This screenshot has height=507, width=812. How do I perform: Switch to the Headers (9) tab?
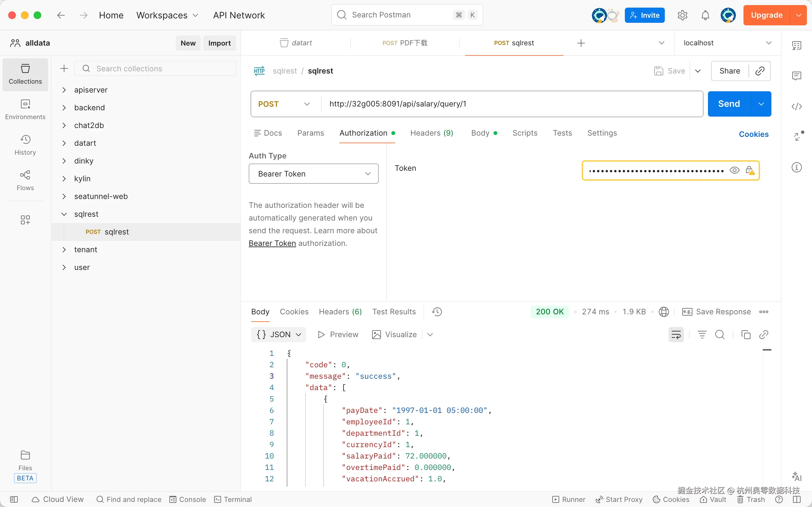click(x=431, y=133)
